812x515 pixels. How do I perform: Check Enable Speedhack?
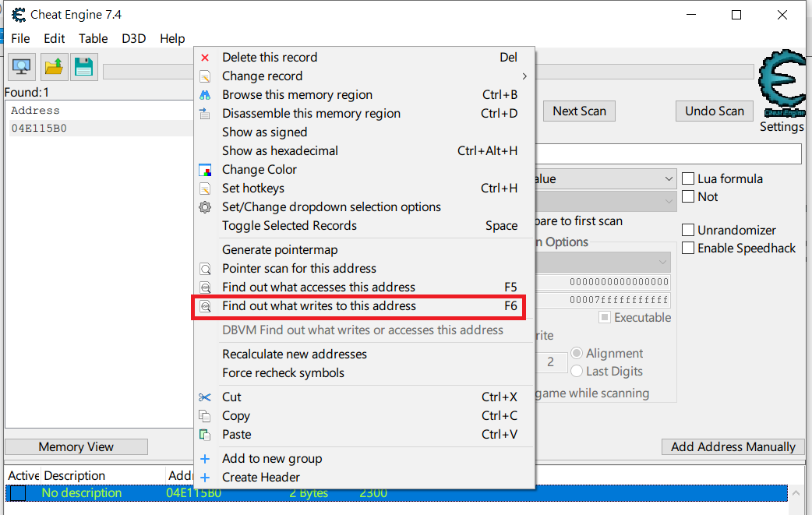point(688,248)
